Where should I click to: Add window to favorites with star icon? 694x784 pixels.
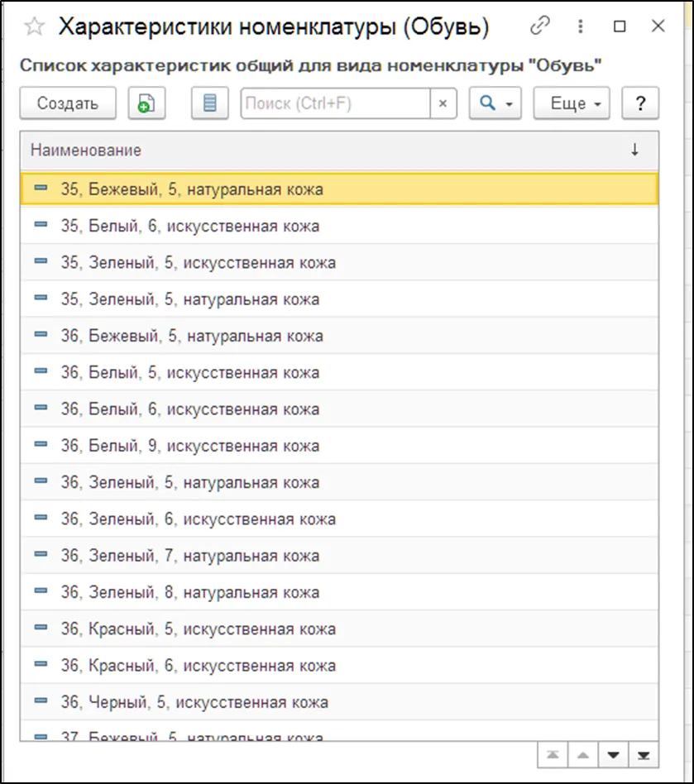pos(34,26)
